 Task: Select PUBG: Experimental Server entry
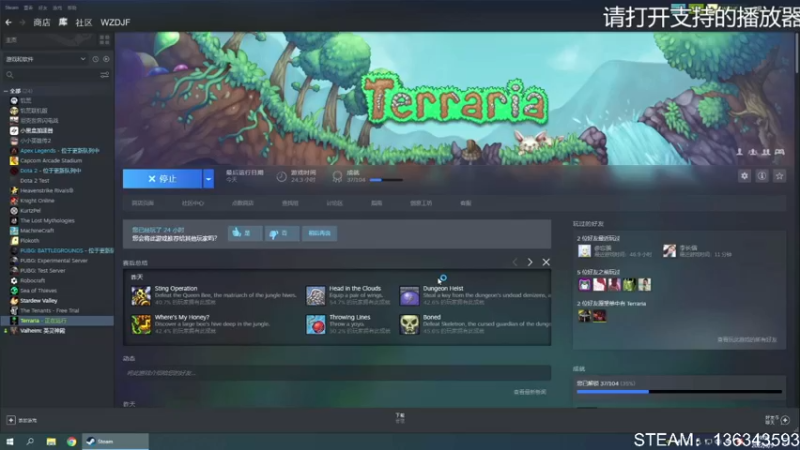[x=54, y=261]
